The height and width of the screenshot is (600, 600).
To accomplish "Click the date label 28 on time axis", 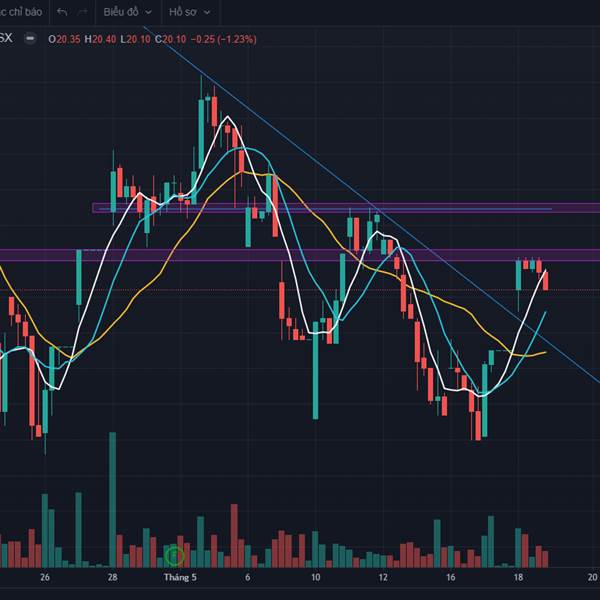I will click(112, 577).
